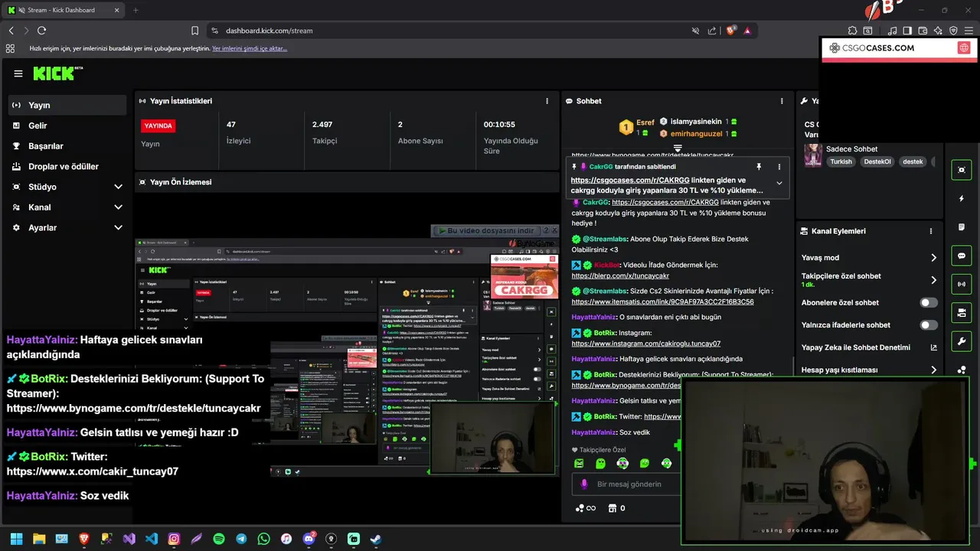Open Kanal Eylemleri three-dot menu
Screen dimensions: 980x551
pyautogui.click(x=931, y=231)
